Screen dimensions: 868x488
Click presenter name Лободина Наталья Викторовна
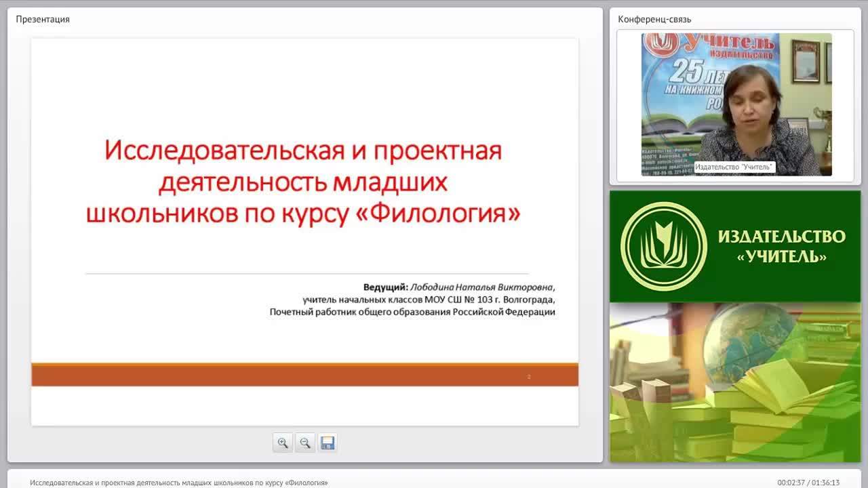coord(482,287)
